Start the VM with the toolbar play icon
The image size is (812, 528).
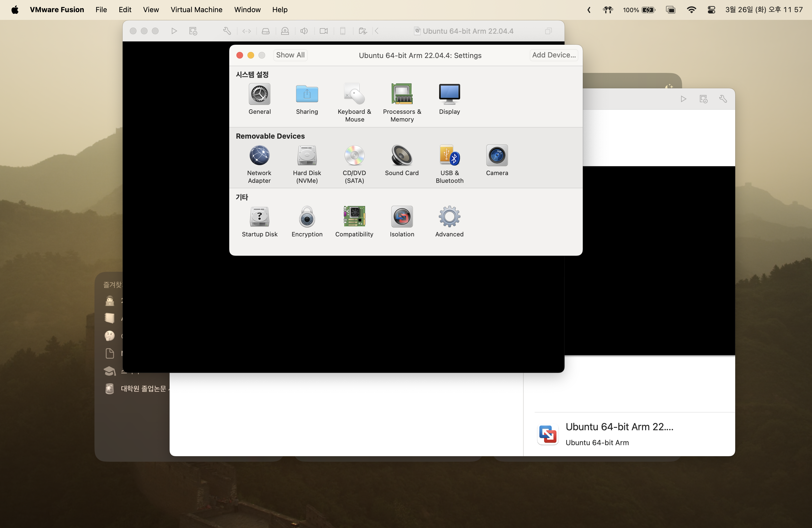pyautogui.click(x=174, y=31)
